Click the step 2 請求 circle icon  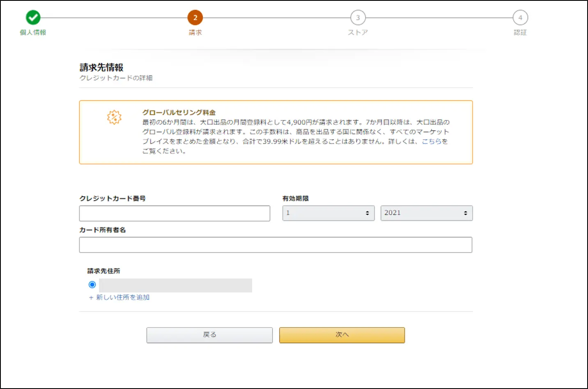[195, 18]
